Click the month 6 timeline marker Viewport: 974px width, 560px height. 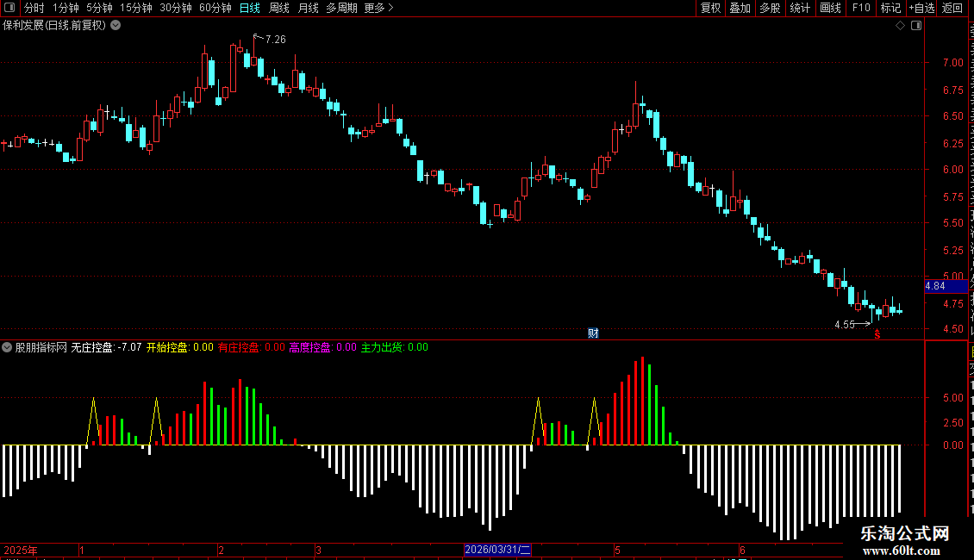(742, 550)
